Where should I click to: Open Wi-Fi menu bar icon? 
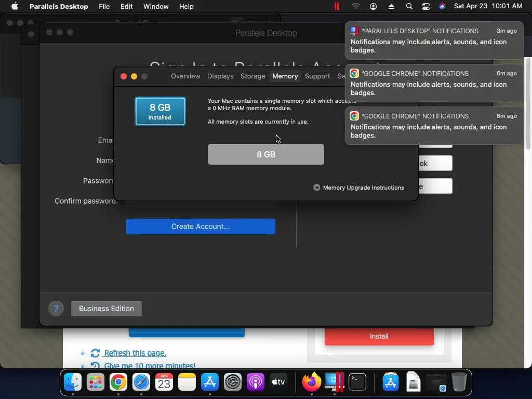pos(355,6)
